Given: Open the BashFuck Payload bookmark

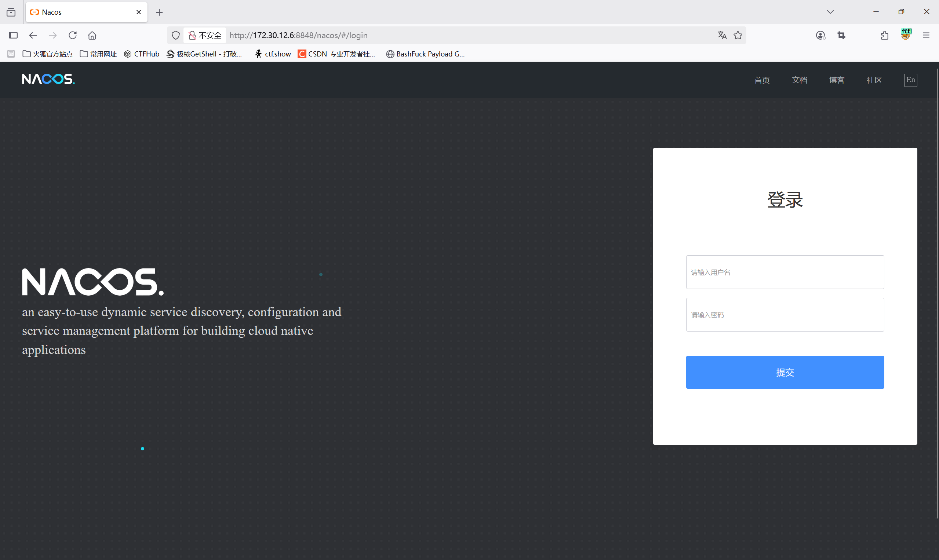Looking at the screenshot, I should (x=425, y=54).
